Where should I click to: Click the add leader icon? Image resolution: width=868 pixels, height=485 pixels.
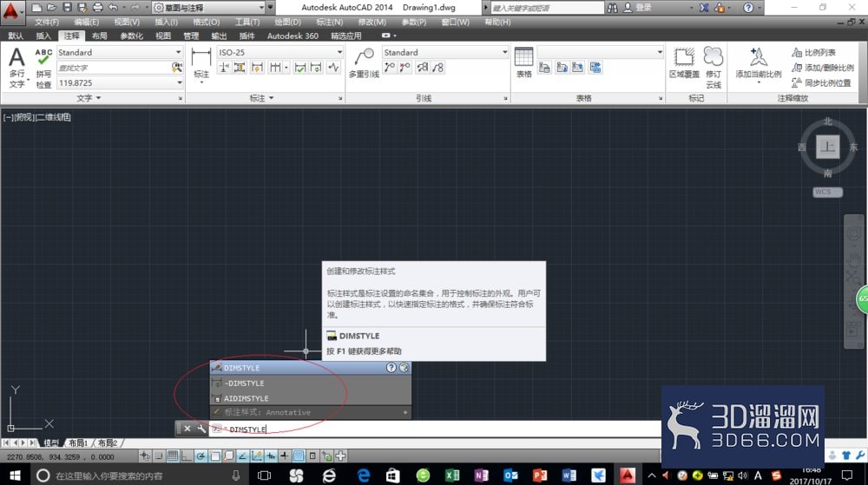[390, 68]
